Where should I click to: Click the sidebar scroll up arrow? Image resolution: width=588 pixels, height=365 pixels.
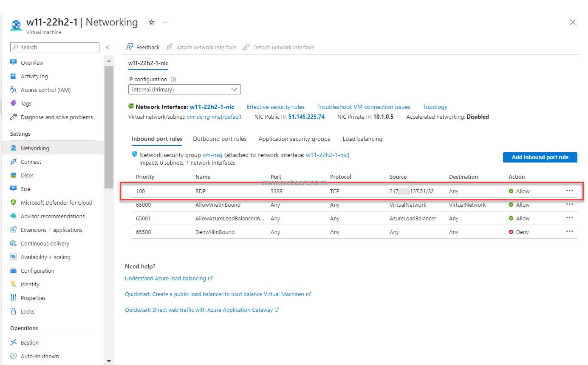point(109,61)
